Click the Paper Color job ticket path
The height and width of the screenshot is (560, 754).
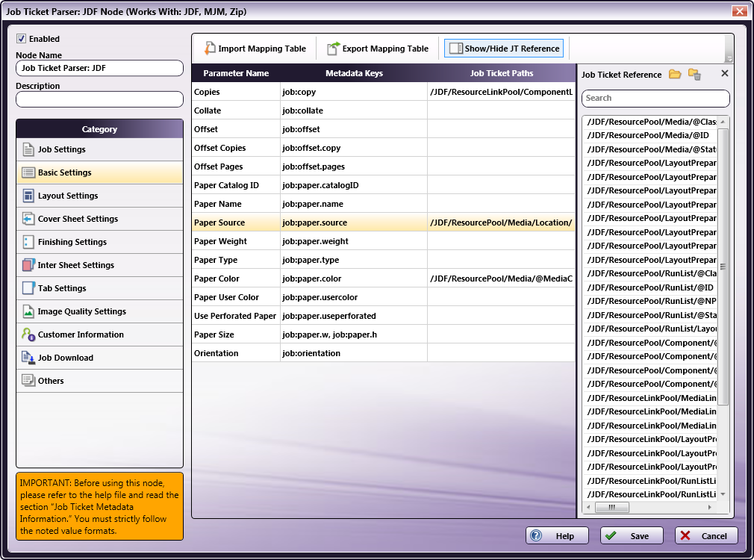pos(502,279)
